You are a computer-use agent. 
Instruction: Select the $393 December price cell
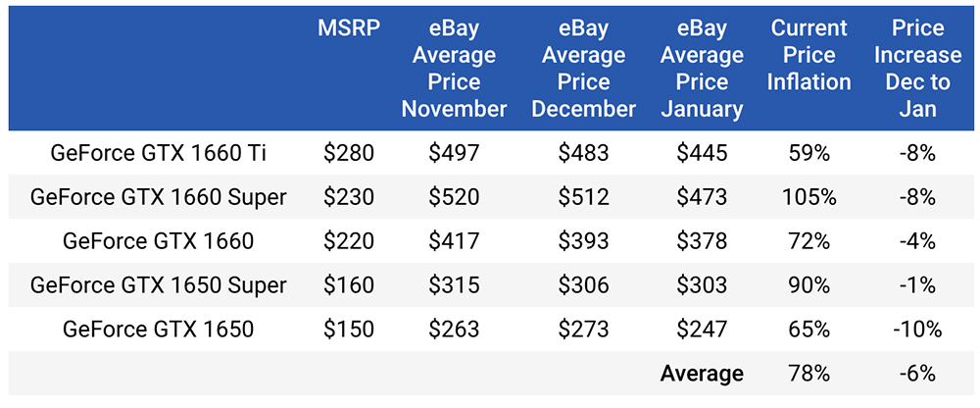(583, 241)
